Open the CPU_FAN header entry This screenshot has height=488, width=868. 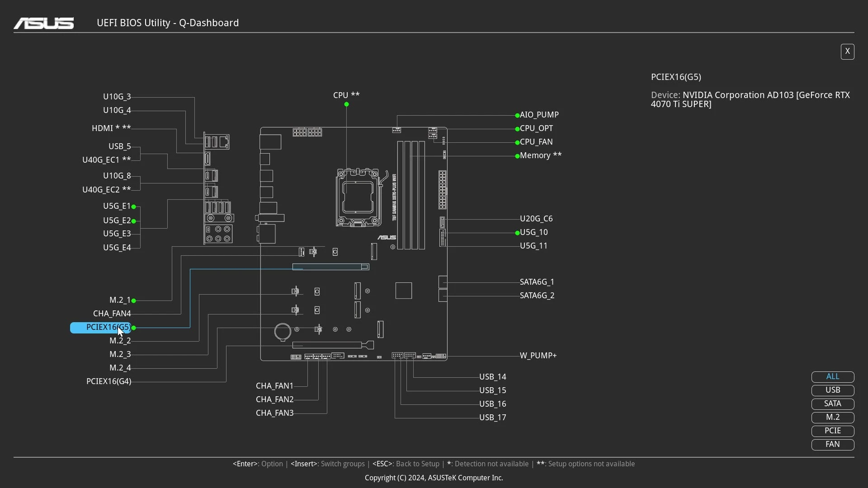pyautogui.click(x=536, y=142)
